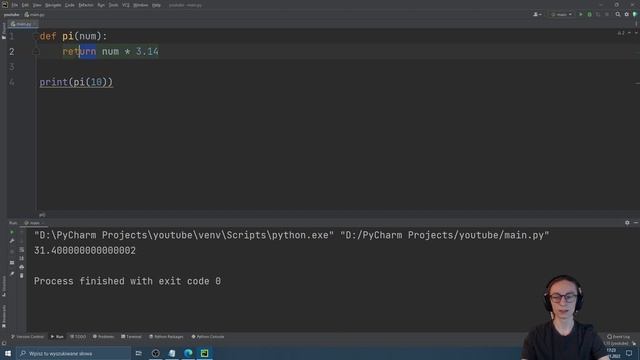Open the File menu
640x360 pixels.
click(x=15, y=5)
